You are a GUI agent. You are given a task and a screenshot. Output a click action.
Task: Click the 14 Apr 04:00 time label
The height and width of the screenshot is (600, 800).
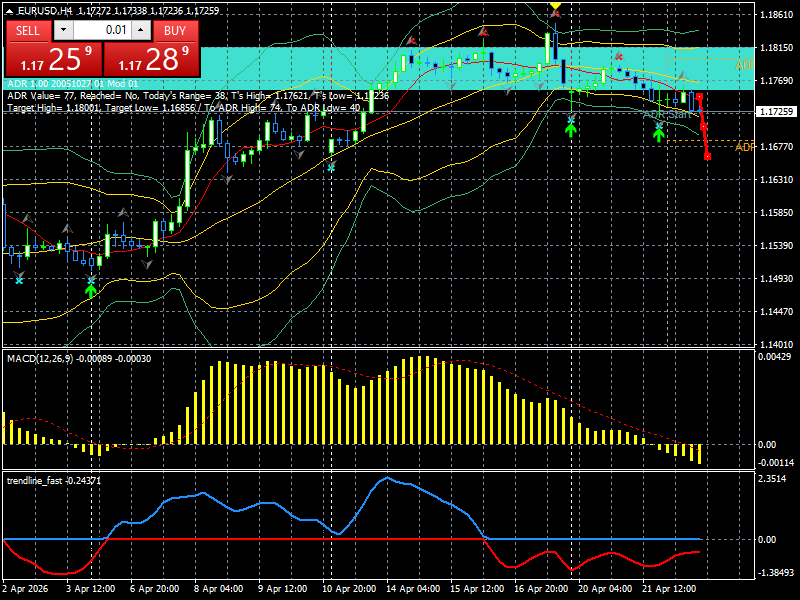pos(413,588)
